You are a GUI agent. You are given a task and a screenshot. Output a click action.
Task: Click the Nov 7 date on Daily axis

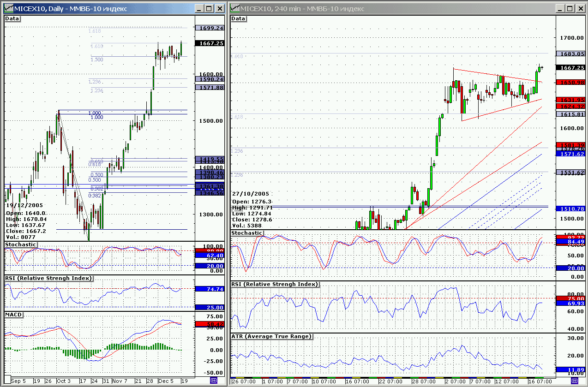pos(119,382)
